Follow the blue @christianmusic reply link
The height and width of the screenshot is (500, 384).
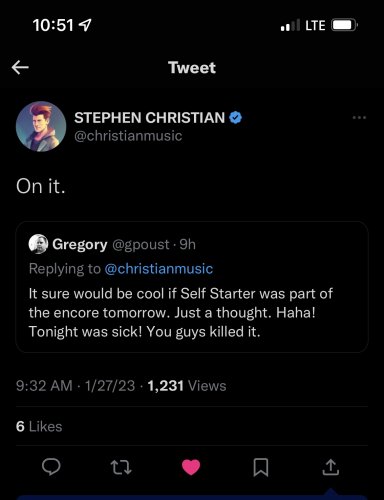[159, 269]
